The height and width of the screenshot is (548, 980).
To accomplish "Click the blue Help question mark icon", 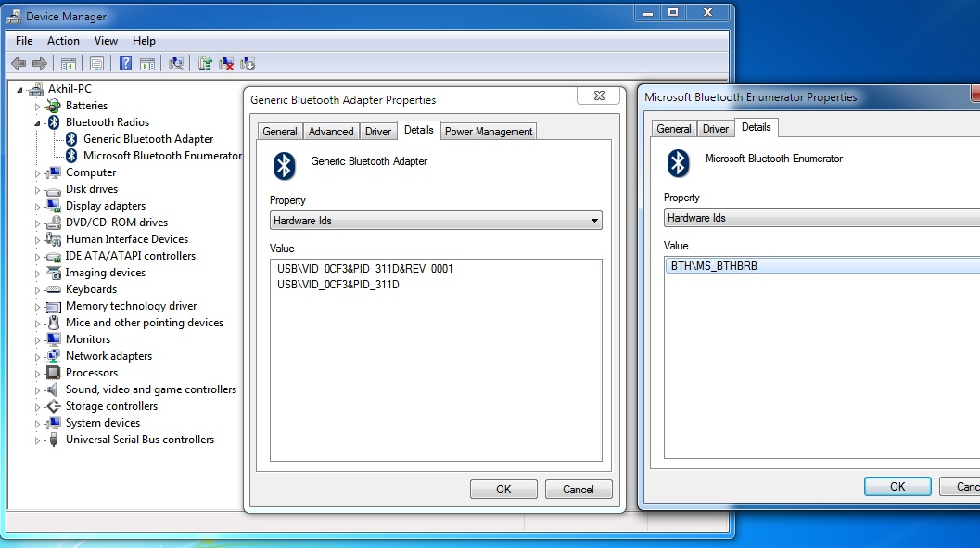I will pyautogui.click(x=125, y=63).
